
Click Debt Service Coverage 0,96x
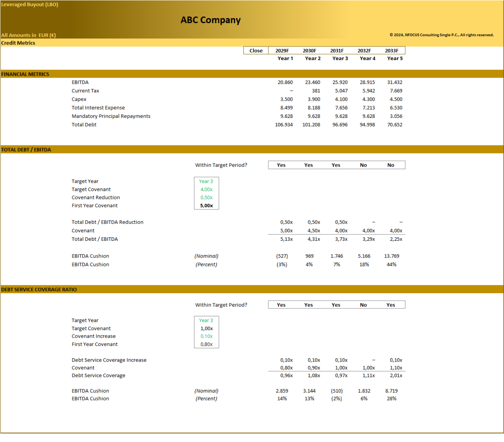286,375
